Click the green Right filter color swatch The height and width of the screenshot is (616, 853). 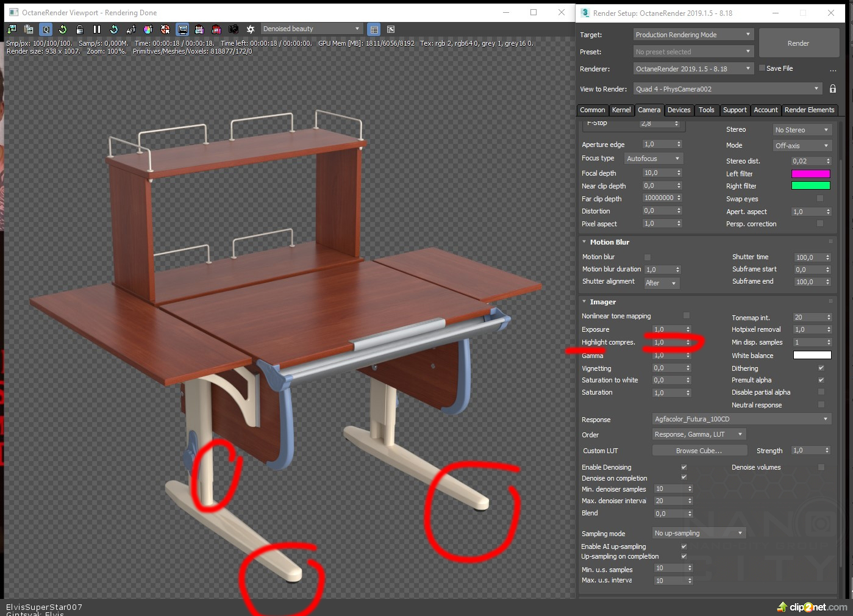811,186
